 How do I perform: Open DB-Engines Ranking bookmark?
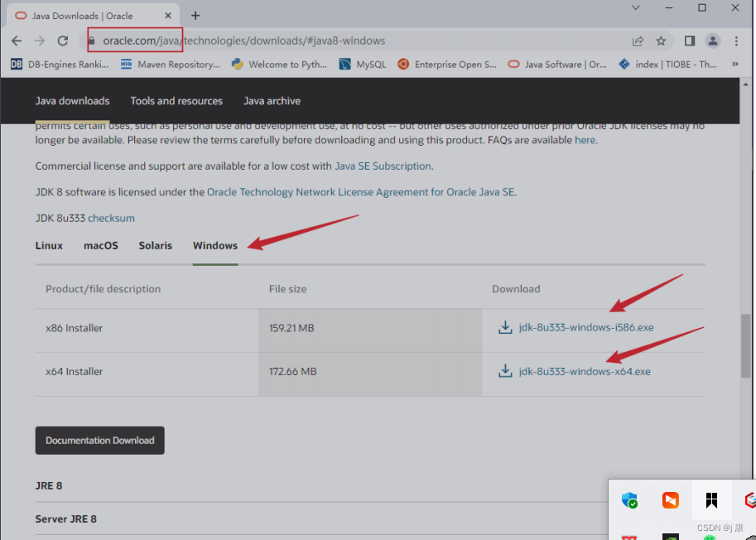(x=60, y=64)
